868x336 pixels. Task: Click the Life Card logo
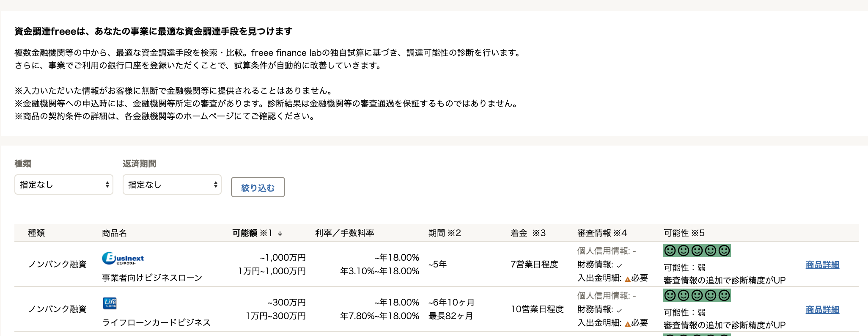tap(110, 303)
